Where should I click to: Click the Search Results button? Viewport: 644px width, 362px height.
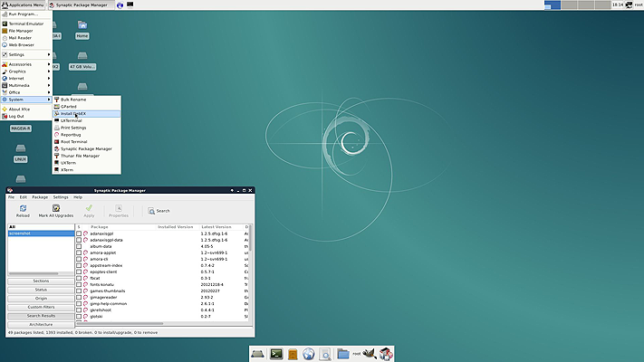pyautogui.click(x=41, y=316)
